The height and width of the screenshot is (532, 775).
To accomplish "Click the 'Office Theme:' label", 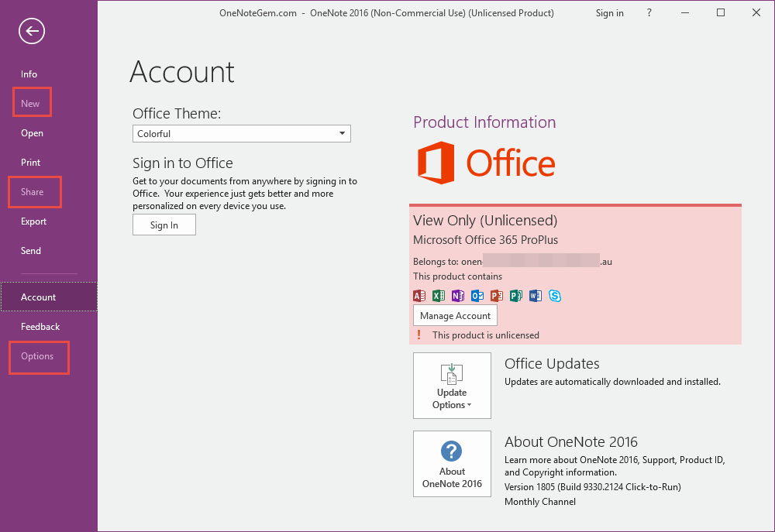I will coord(177,114).
